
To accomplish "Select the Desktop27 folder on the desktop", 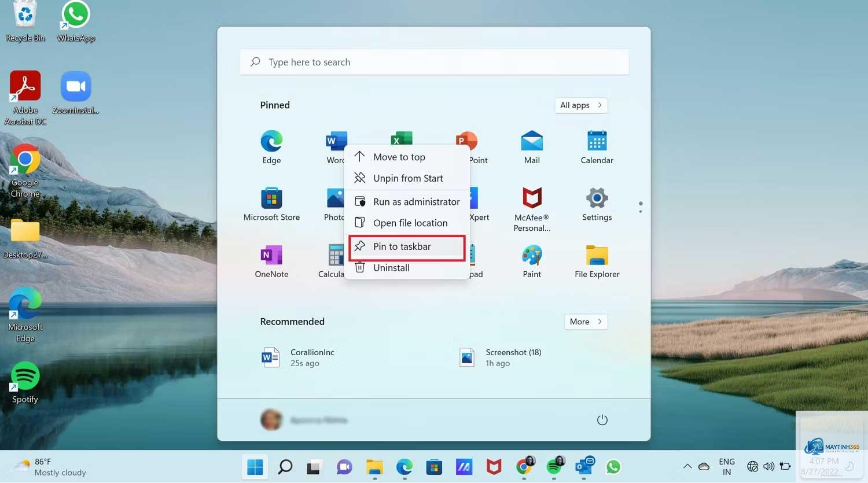I will (25, 238).
